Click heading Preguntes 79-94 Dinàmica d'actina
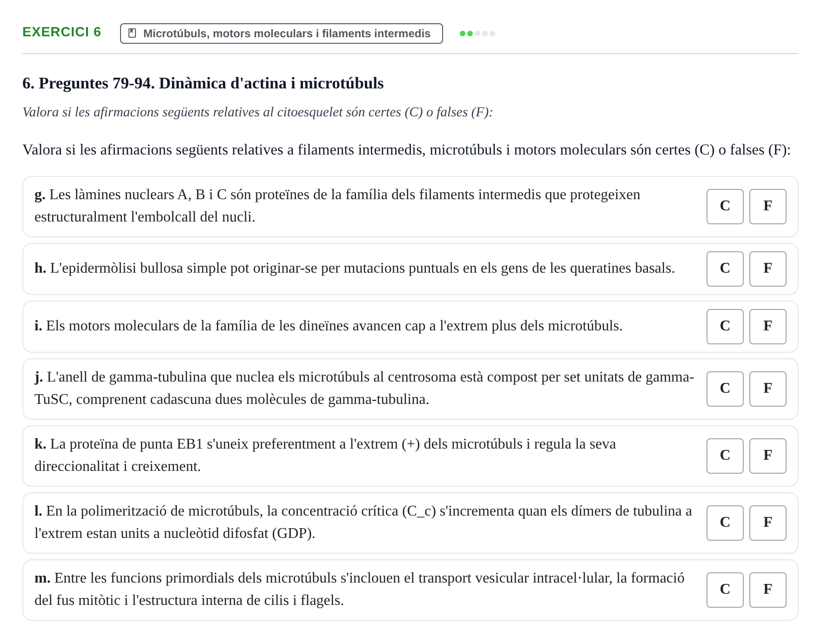The width and height of the screenshot is (821, 644). (203, 83)
